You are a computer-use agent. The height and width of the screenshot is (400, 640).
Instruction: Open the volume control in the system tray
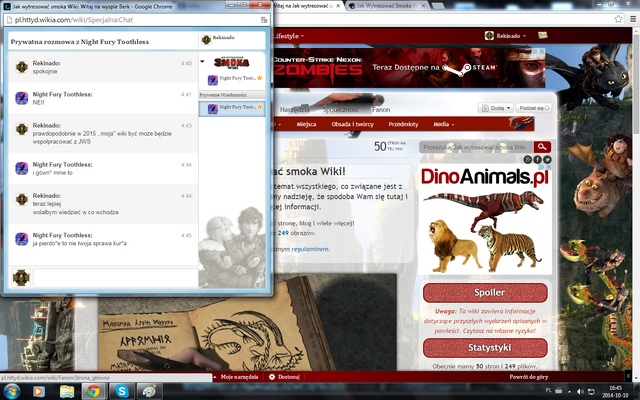click(580, 392)
